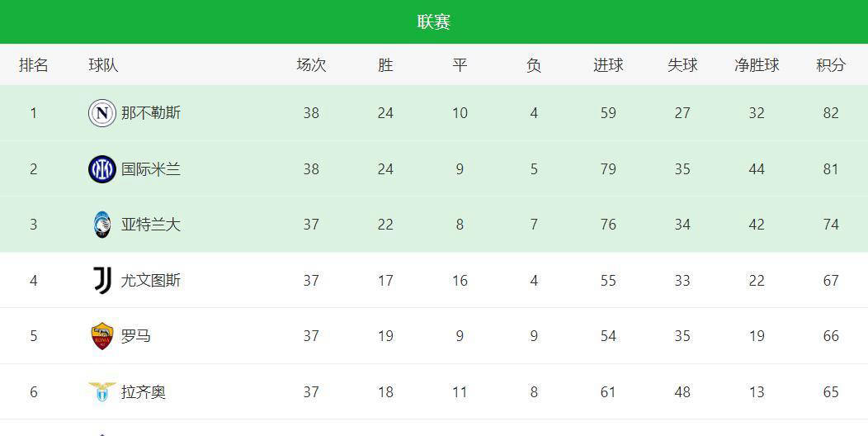Open the 国际米兰 team name
Viewport: 868px width, 436px height.
(150, 169)
